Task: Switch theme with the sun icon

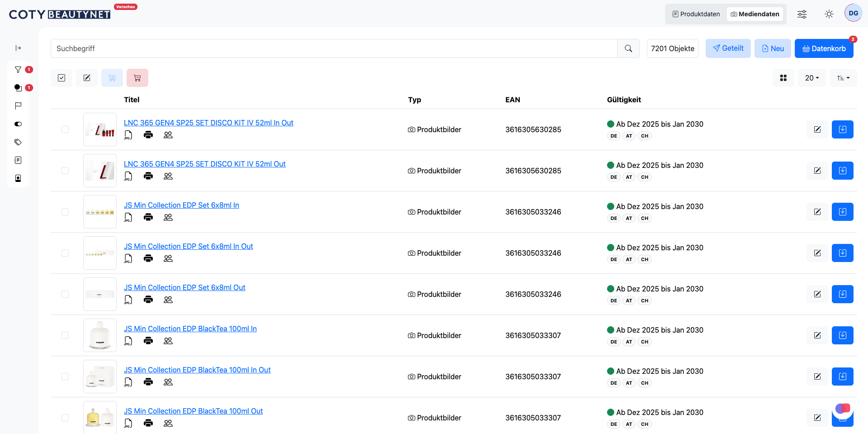Action: pos(829,14)
